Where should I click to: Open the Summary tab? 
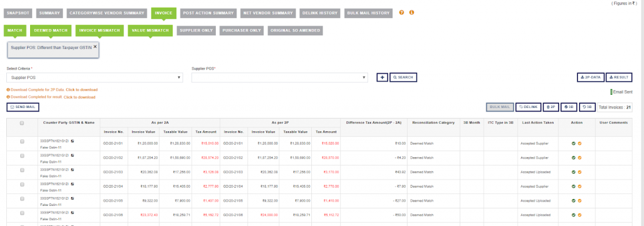50,13
